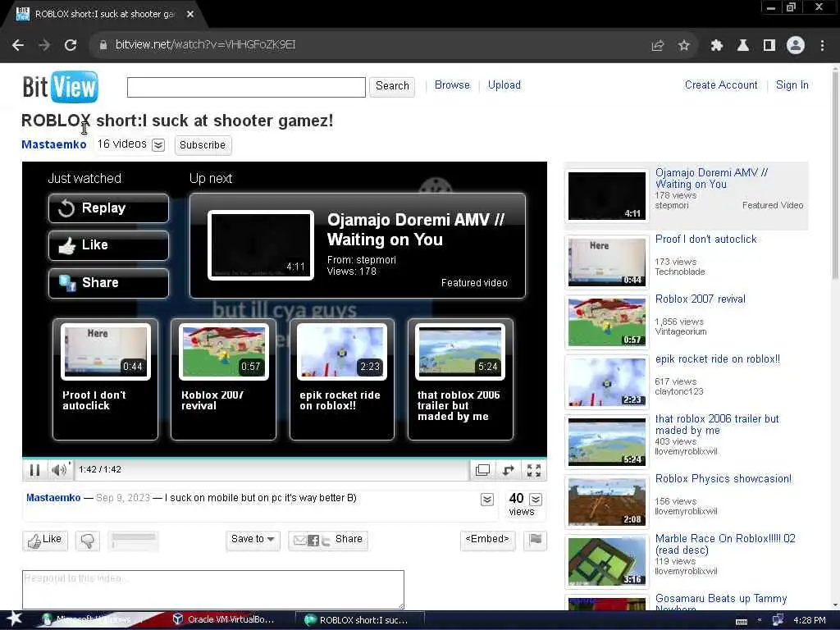Click Share on the player end screen
The image size is (840, 630).
click(x=108, y=283)
